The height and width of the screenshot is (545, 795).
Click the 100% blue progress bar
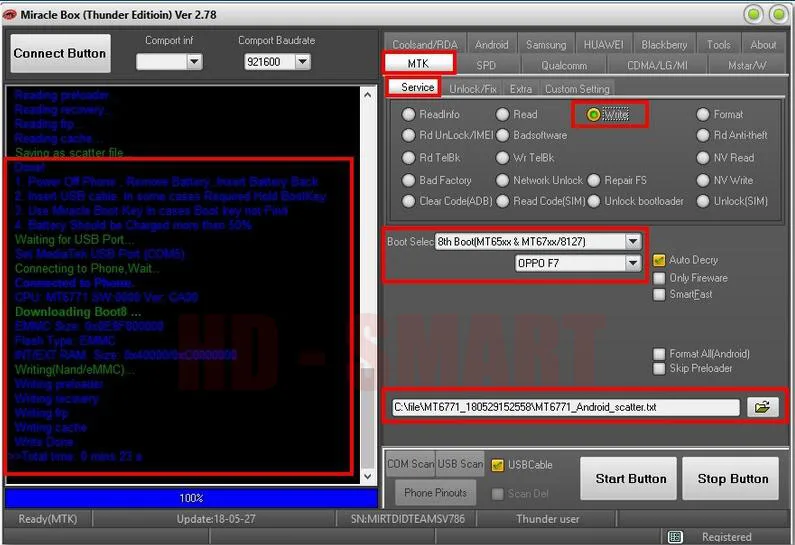[192, 498]
